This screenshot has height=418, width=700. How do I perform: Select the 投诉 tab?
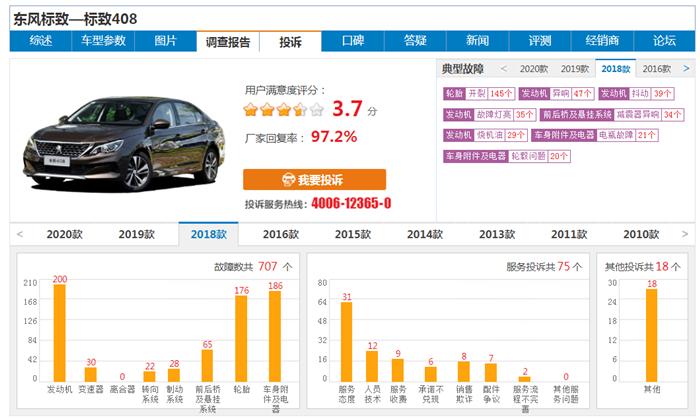290,42
